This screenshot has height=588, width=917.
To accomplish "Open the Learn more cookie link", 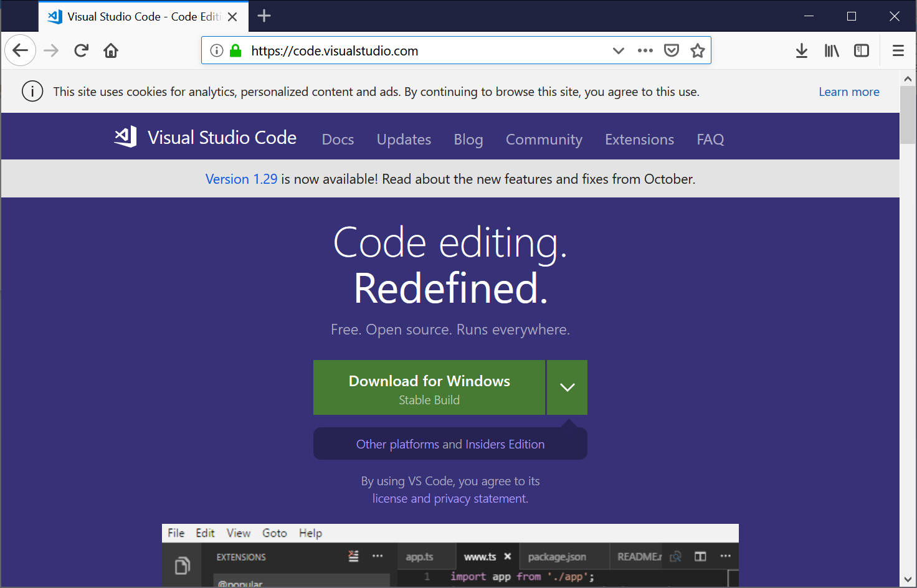I will point(849,92).
